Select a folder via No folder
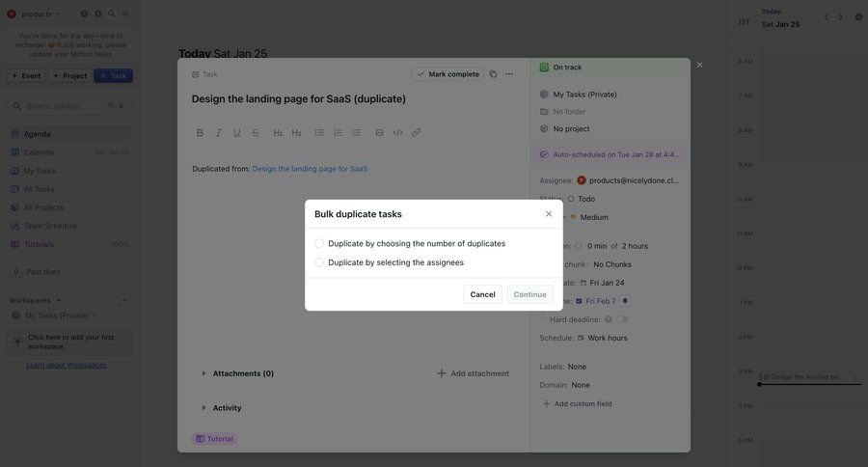 click(563, 111)
